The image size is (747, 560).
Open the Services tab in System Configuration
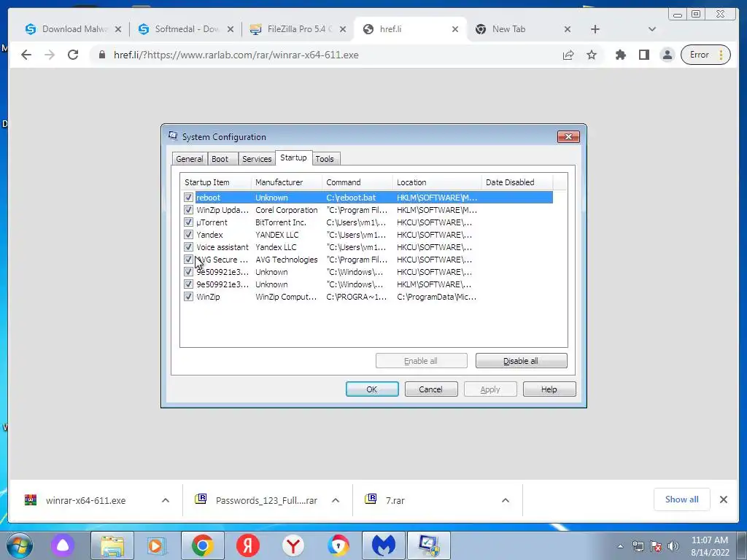257,158
